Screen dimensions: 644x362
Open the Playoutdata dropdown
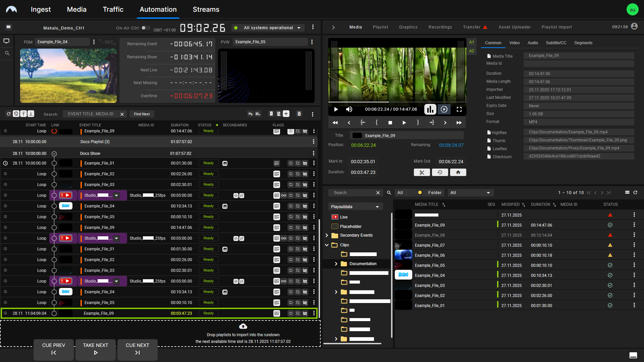355,206
